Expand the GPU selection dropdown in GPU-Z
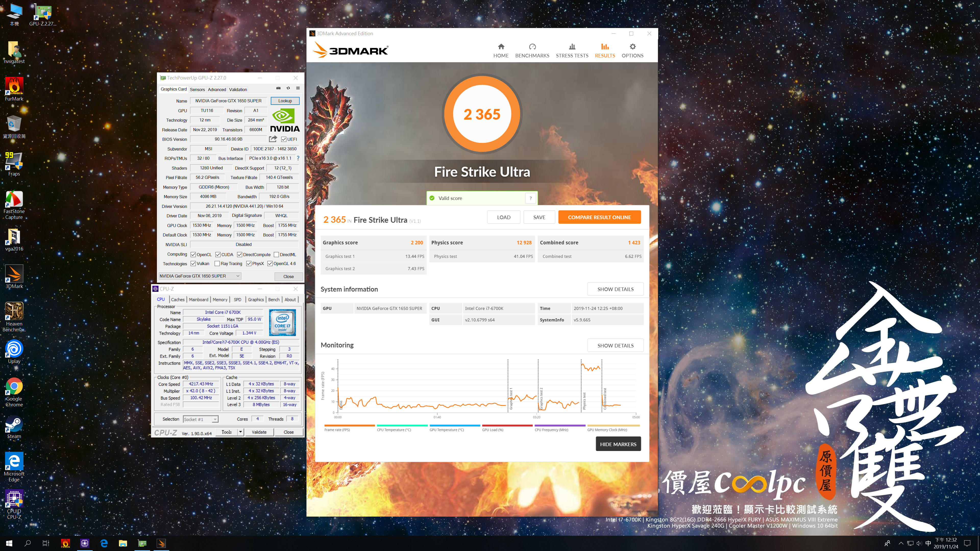This screenshot has width=980, height=551. coord(238,276)
